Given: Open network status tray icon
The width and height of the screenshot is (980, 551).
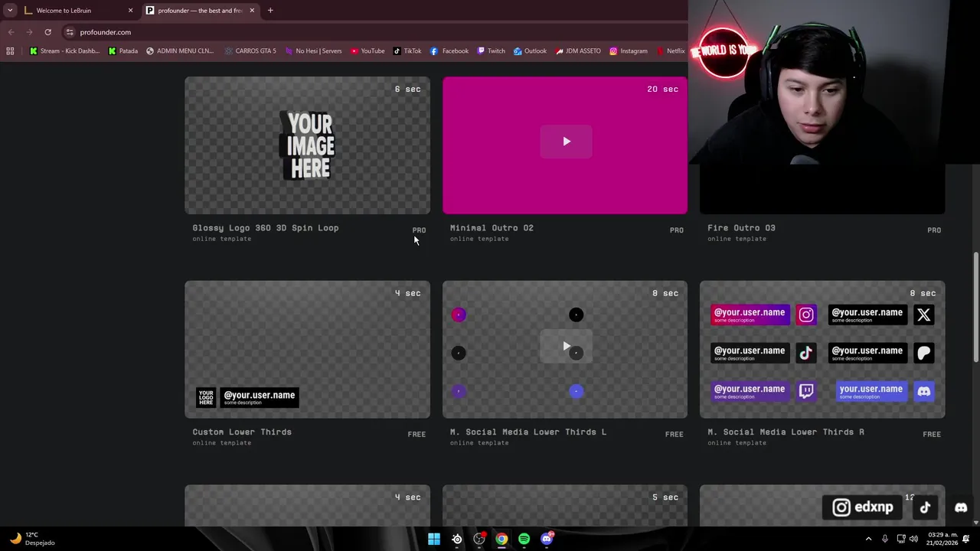Looking at the screenshot, I should (901, 539).
